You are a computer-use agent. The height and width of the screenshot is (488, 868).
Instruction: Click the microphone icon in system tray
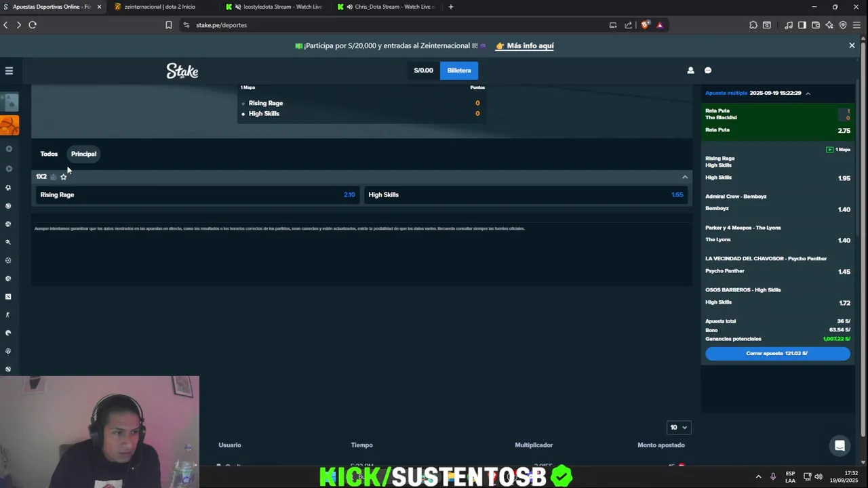point(772,476)
